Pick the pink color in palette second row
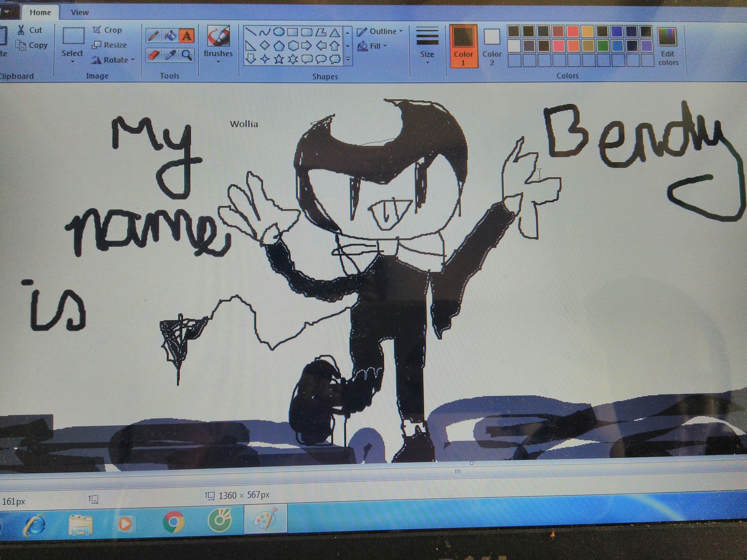This screenshot has height=560, width=747. click(558, 46)
